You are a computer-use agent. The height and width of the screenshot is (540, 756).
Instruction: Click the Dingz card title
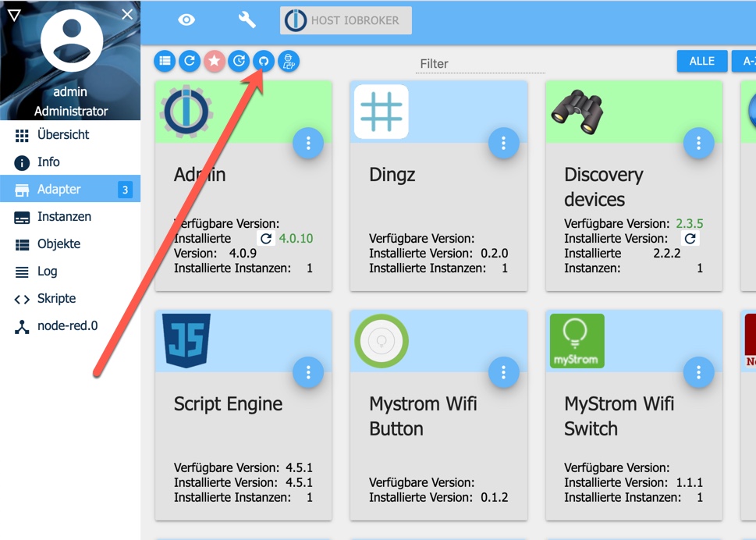click(392, 175)
